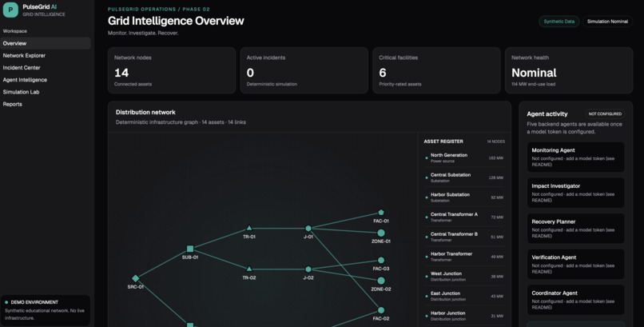Select the ZONE-01 circle node
The image size is (644, 327).
click(x=381, y=233)
